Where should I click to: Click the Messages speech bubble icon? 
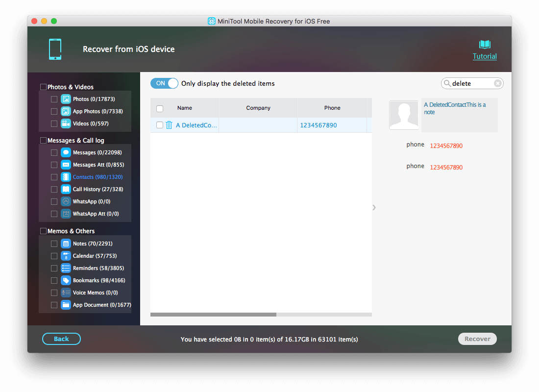pos(66,152)
